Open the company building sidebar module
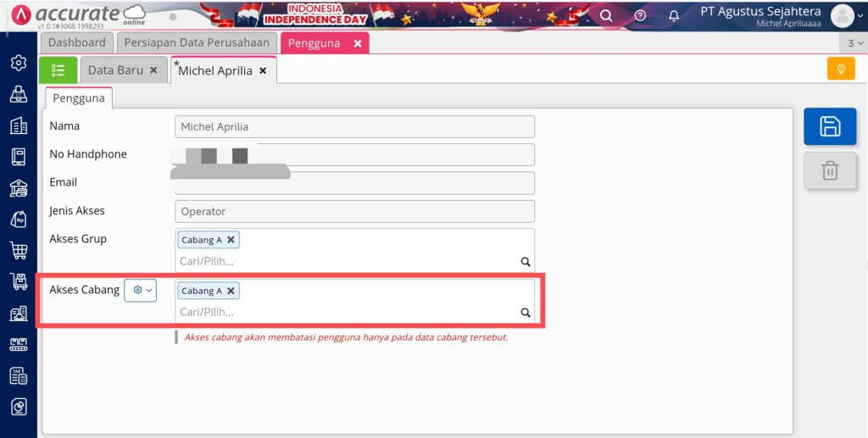 point(19,125)
